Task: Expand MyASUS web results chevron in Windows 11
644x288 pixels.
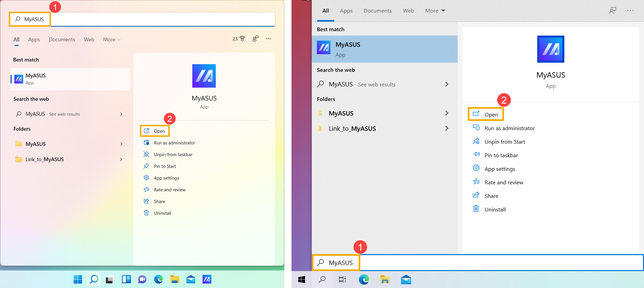Action: pos(121,114)
